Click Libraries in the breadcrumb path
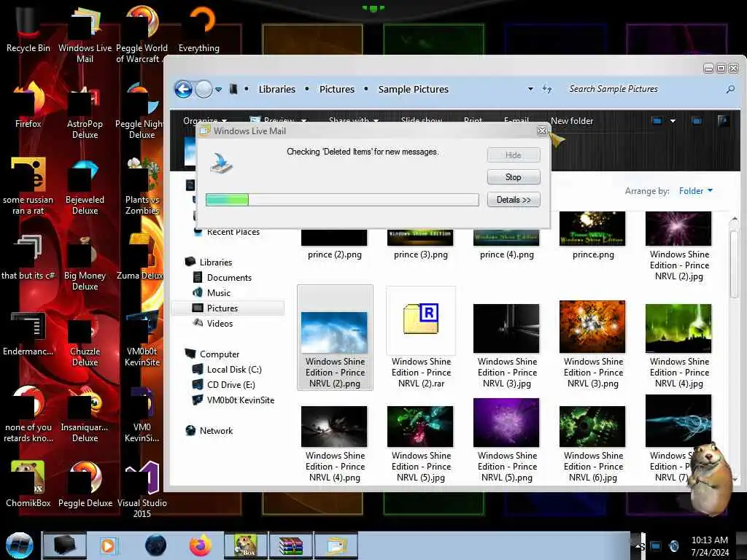 tap(276, 89)
